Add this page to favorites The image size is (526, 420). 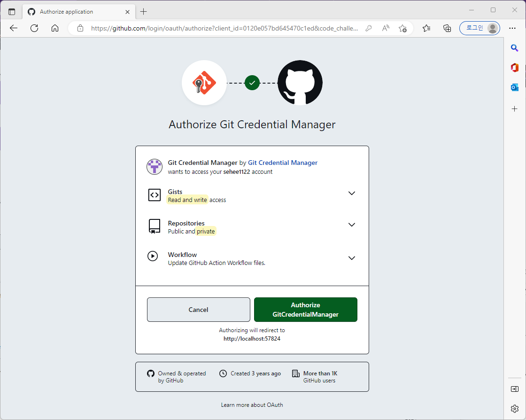pyautogui.click(x=402, y=28)
